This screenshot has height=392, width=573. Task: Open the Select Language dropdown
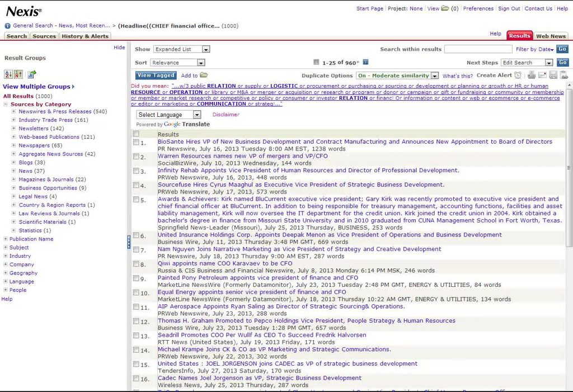[168, 115]
